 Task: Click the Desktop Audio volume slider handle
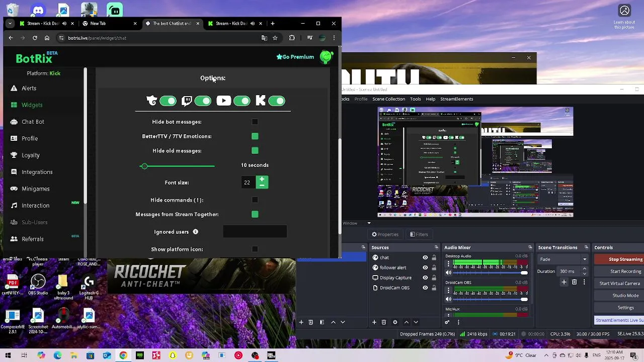tap(524, 273)
